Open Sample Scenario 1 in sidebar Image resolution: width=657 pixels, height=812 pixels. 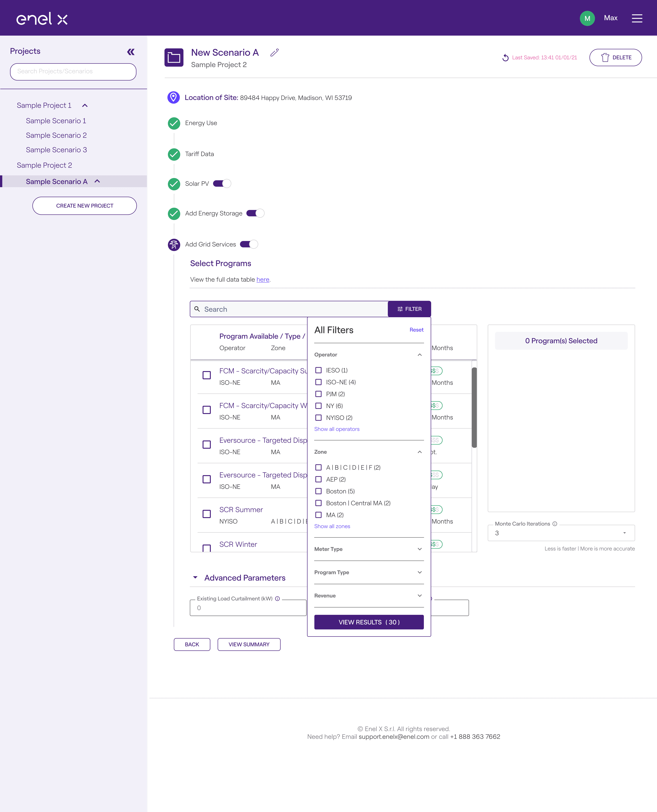pos(56,121)
